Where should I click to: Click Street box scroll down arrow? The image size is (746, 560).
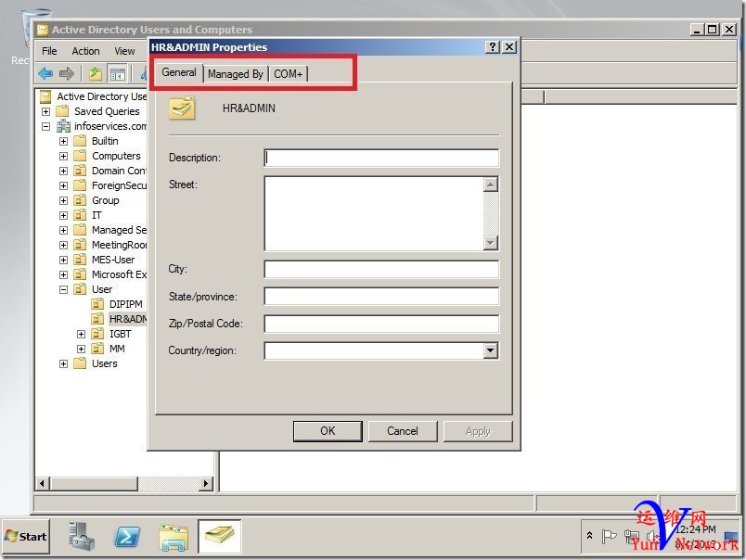click(491, 242)
